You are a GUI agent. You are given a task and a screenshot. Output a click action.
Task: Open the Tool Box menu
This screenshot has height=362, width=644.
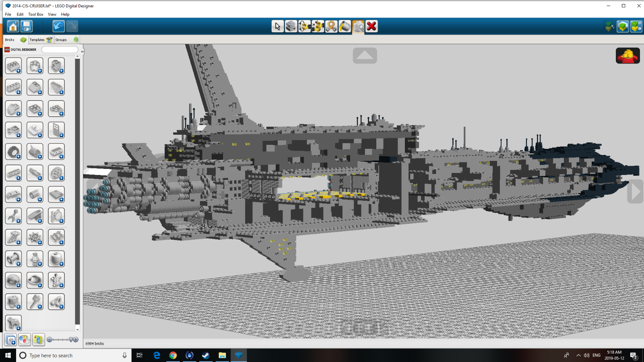coord(35,14)
